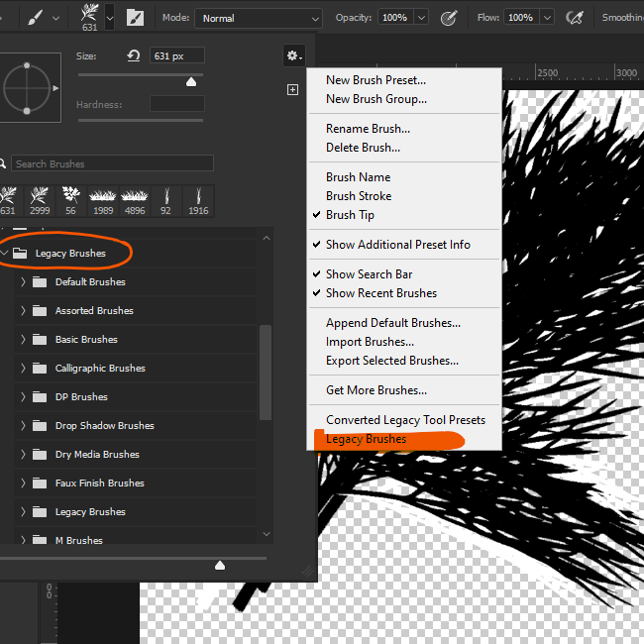Toggle the Brush Settings panel icon
Screen dimensions: 644x644
[x=135, y=18]
